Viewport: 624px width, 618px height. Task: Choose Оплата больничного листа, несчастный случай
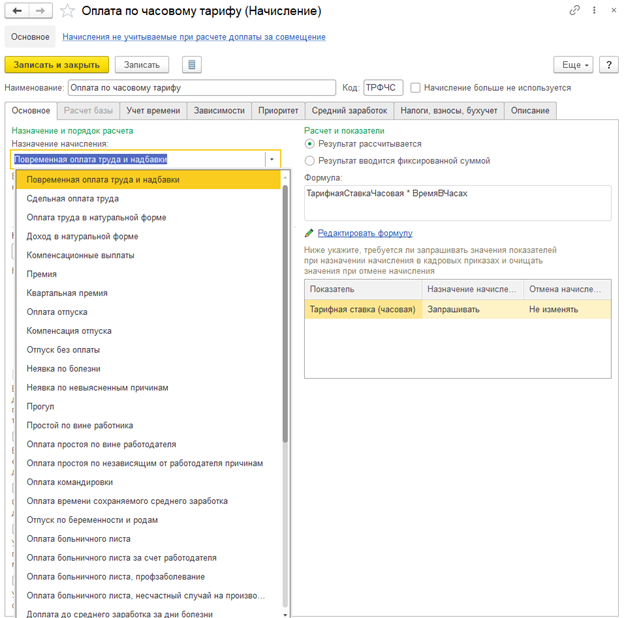[x=148, y=596]
